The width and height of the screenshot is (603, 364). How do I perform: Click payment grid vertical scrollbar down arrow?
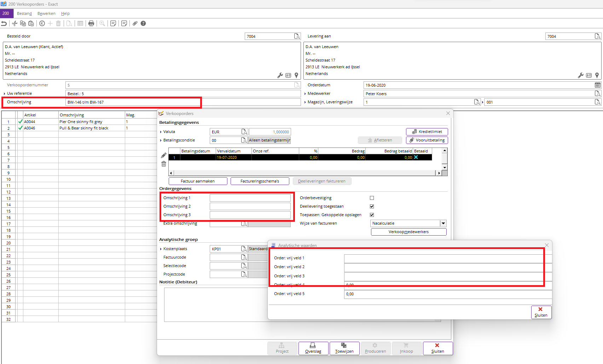[x=445, y=167]
